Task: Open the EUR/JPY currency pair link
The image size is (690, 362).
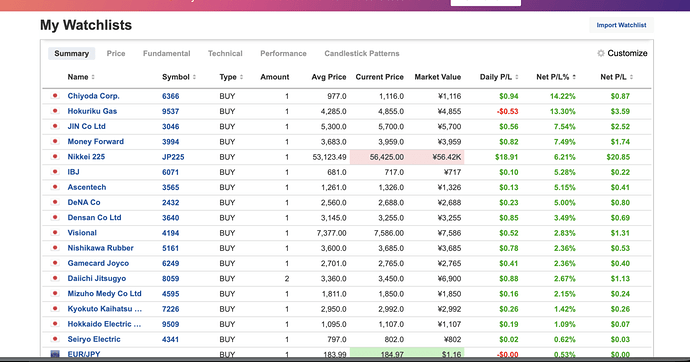Action: point(84,354)
